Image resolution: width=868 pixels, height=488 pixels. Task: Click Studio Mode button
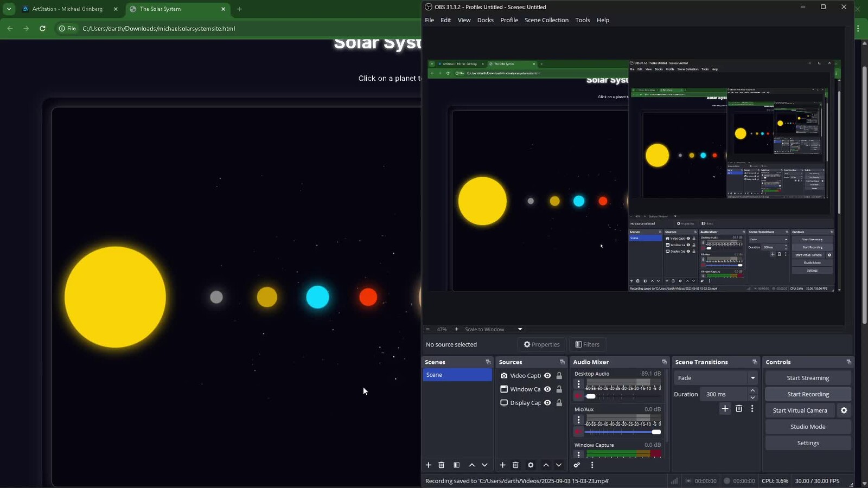(x=808, y=427)
